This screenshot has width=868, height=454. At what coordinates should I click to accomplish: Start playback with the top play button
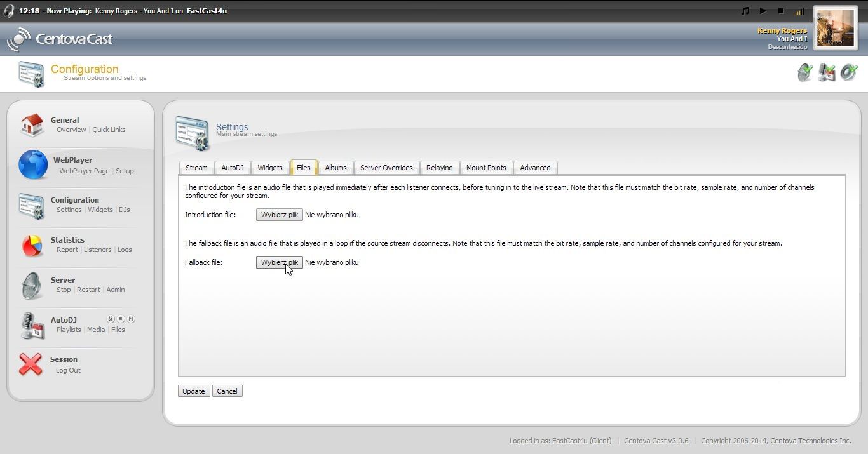pos(763,11)
